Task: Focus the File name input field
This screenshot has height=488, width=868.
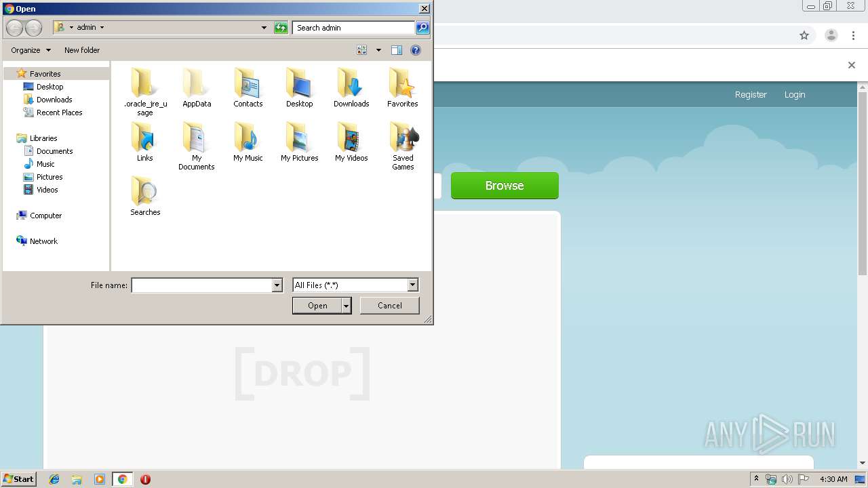Action: [x=202, y=285]
